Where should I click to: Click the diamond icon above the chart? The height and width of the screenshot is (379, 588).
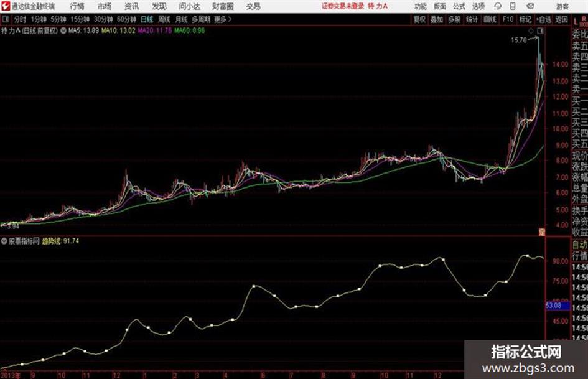pos(531,30)
